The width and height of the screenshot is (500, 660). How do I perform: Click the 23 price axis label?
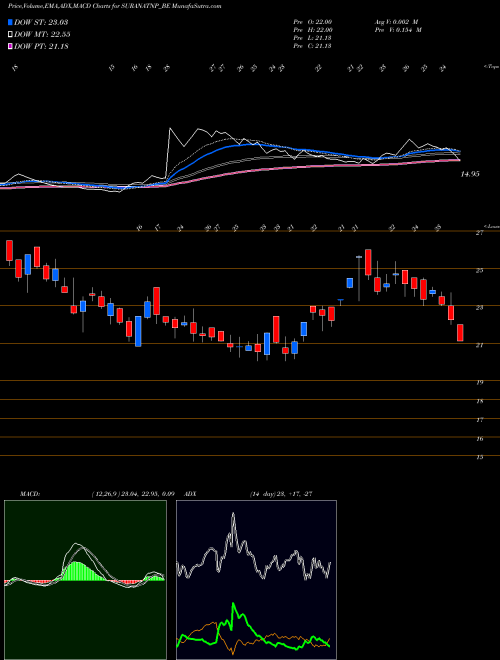(x=479, y=308)
